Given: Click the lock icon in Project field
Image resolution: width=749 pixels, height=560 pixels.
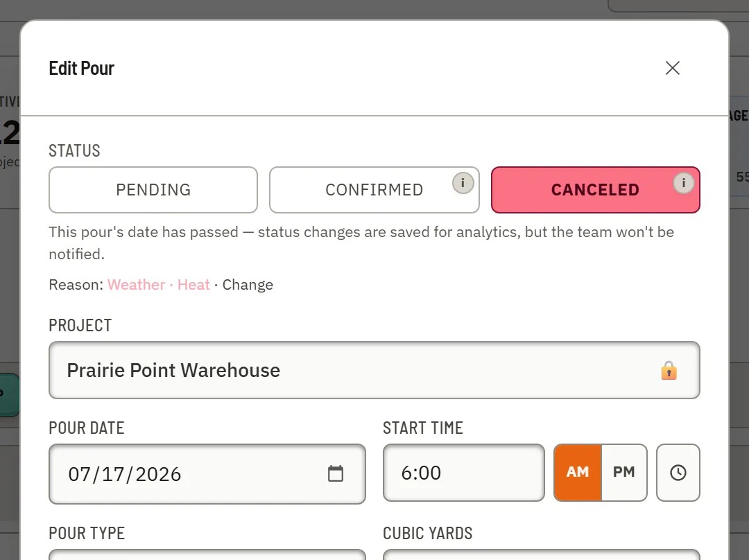Looking at the screenshot, I should (x=669, y=371).
